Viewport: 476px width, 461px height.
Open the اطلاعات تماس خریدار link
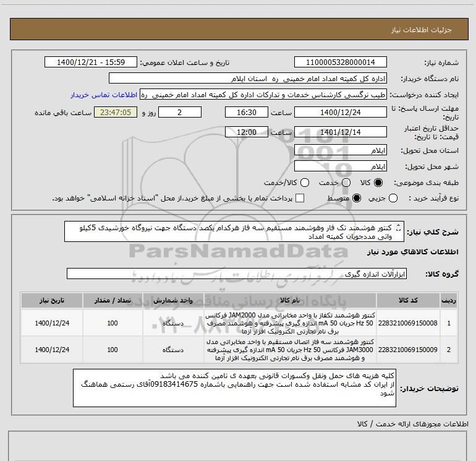104,95
